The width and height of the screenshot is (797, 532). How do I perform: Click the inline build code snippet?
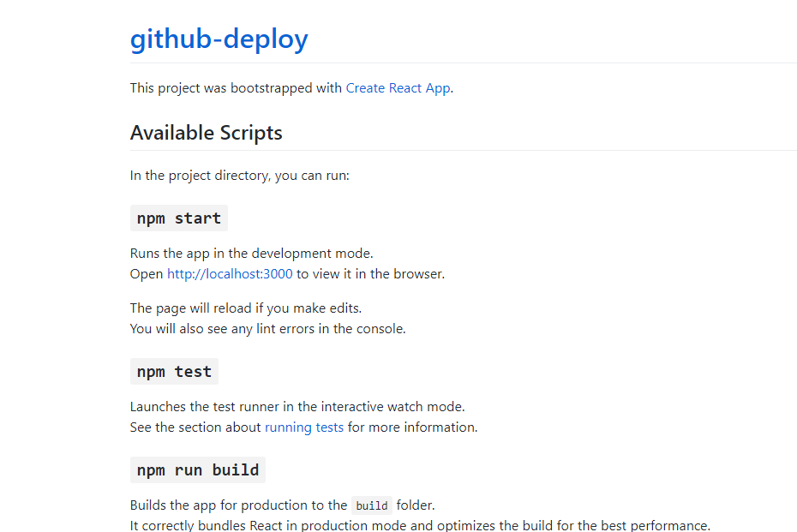coord(372,505)
